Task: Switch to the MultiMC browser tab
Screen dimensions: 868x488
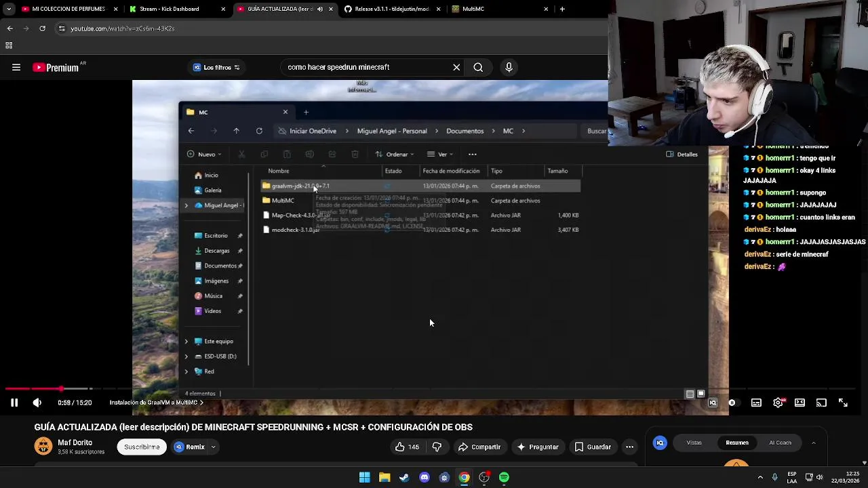Action: (x=500, y=9)
